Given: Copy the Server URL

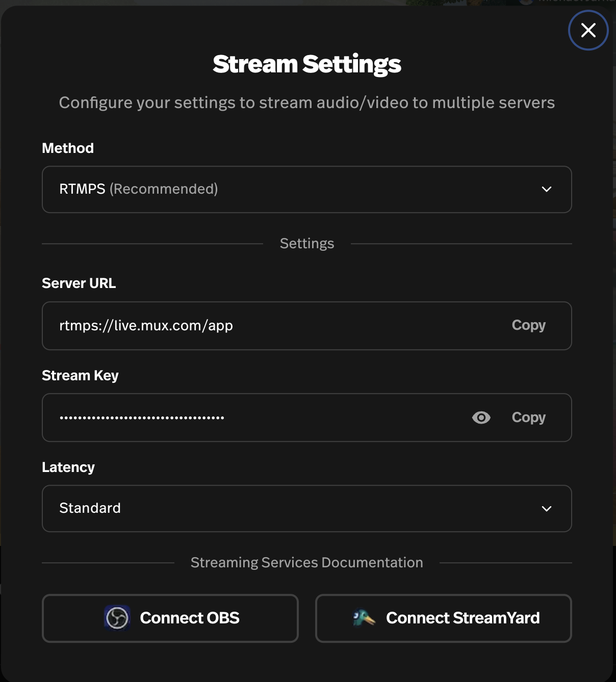Looking at the screenshot, I should click(x=528, y=325).
